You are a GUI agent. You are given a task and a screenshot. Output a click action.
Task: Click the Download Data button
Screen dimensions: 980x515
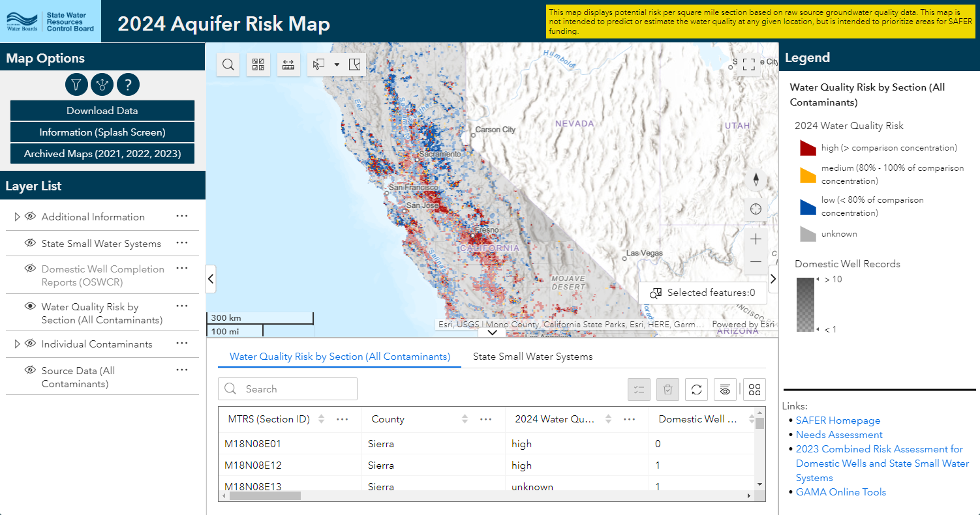point(102,111)
